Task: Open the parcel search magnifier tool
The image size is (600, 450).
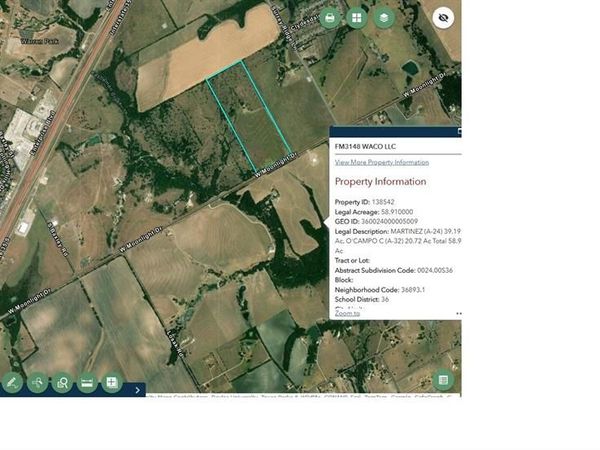Action: tap(62, 382)
